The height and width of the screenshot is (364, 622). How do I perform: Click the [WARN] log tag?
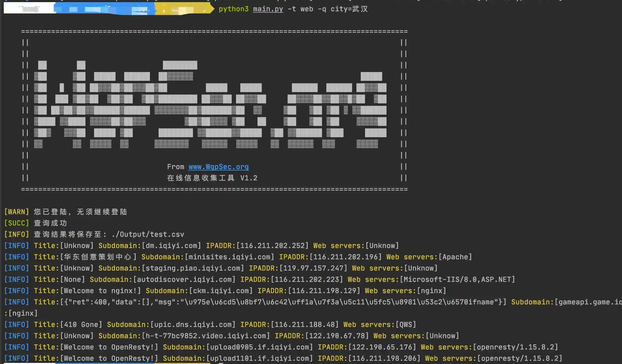(17, 212)
